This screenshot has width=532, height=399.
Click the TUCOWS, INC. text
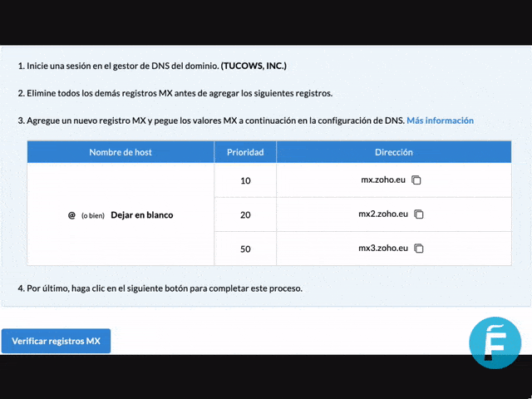tap(254, 66)
